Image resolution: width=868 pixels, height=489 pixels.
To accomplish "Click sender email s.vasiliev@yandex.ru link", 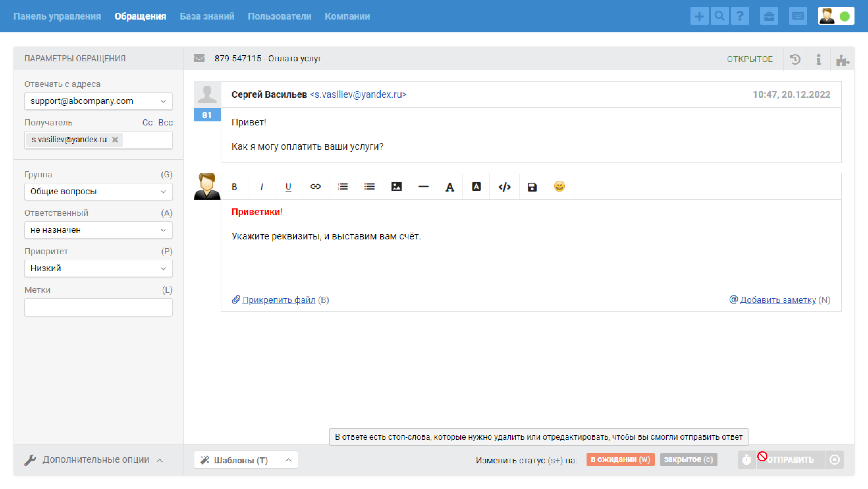I will click(x=358, y=95).
